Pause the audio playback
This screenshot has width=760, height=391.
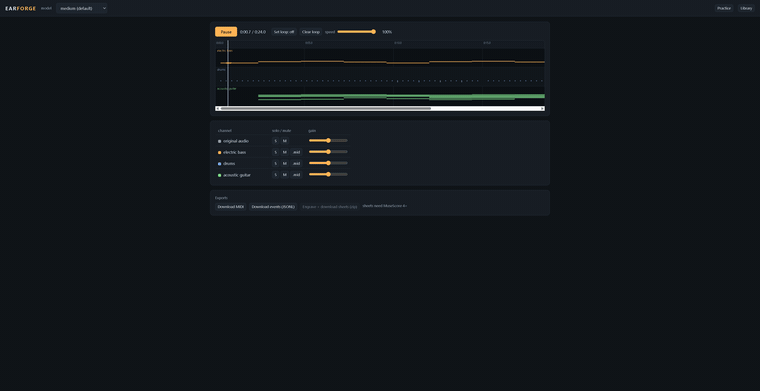click(x=226, y=32)
